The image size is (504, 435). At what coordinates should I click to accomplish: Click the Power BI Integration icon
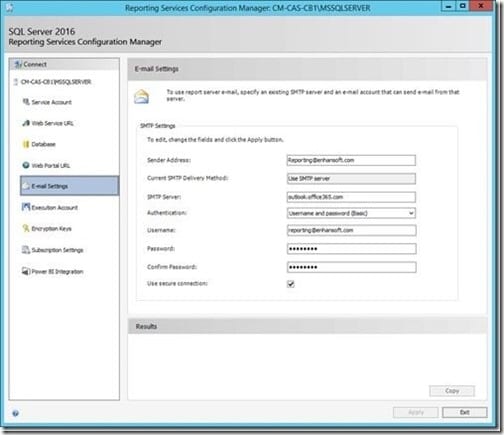click(x=26, y=271)
